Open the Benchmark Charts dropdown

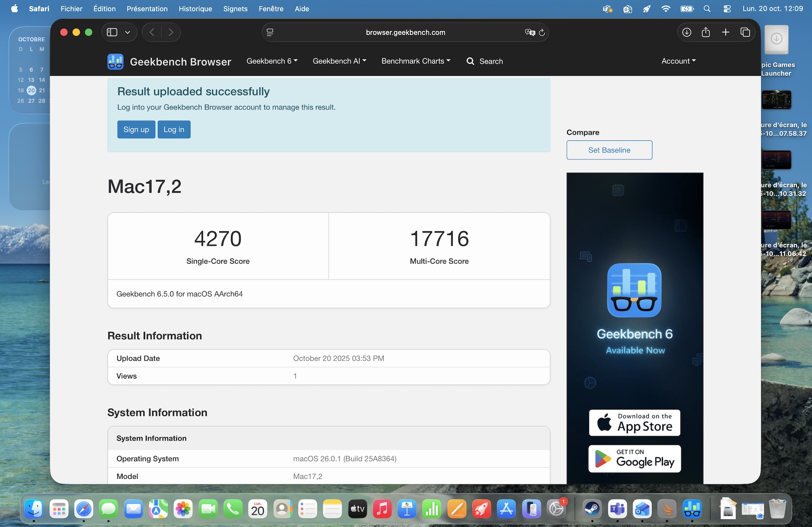pyautogui.click(x=415, y=61)
